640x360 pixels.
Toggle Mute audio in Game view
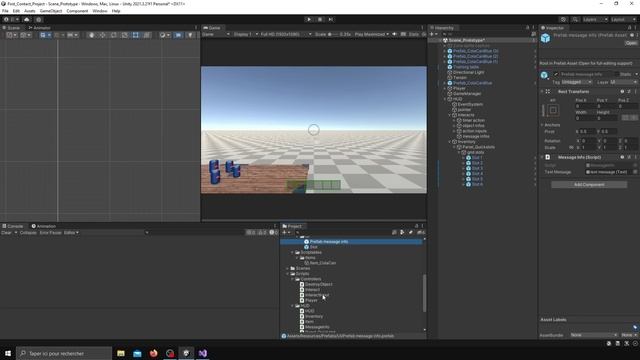click(x=395, y=34)
